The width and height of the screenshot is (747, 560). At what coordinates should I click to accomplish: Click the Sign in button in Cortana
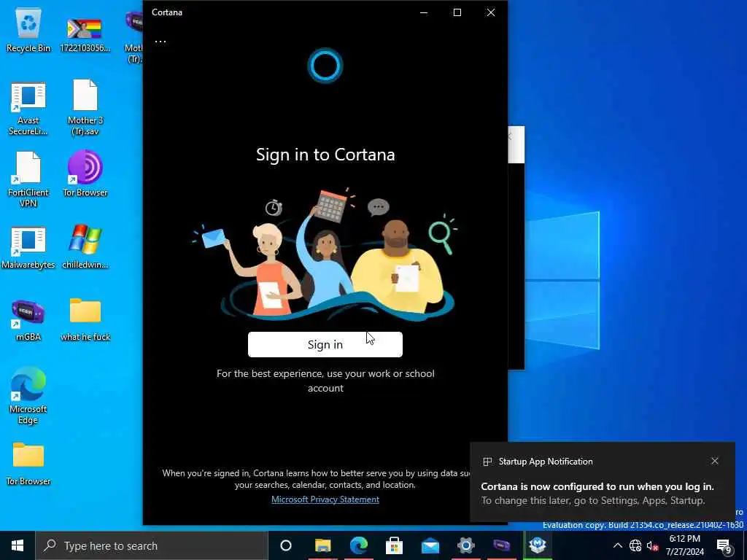(x=325, y=344)
